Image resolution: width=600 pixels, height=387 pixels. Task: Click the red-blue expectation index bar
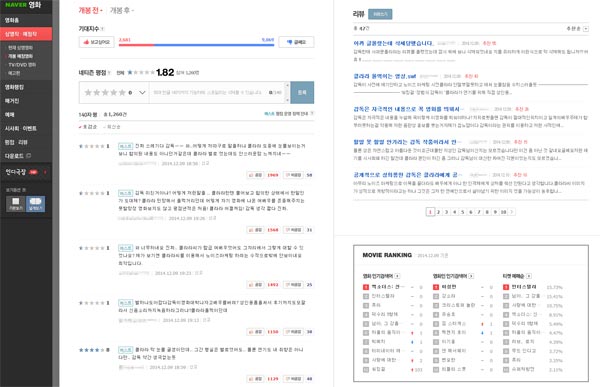click(x=196, y=45)
